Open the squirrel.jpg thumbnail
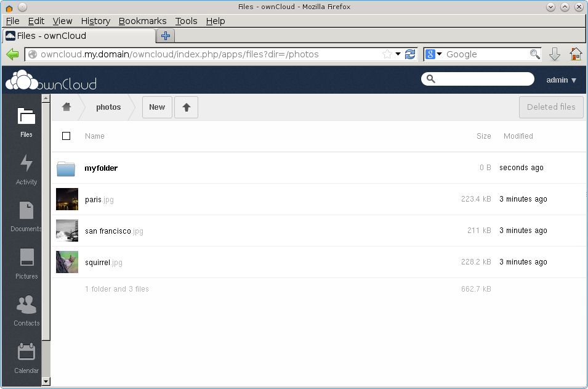The image size is (588, 389). 67,262
